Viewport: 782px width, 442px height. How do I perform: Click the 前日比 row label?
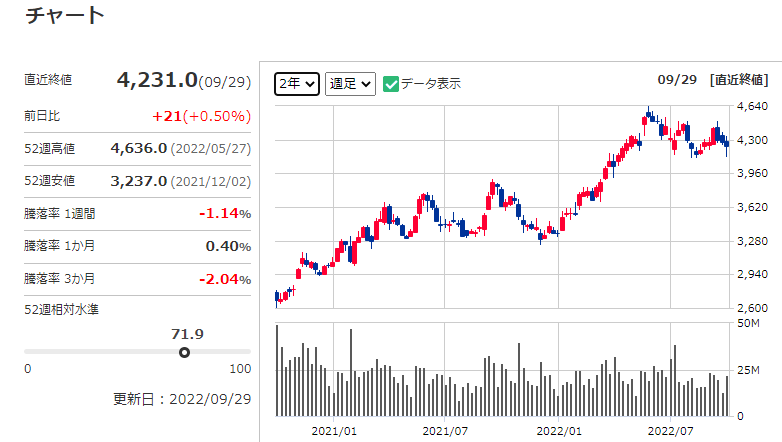tap(42, 116)
